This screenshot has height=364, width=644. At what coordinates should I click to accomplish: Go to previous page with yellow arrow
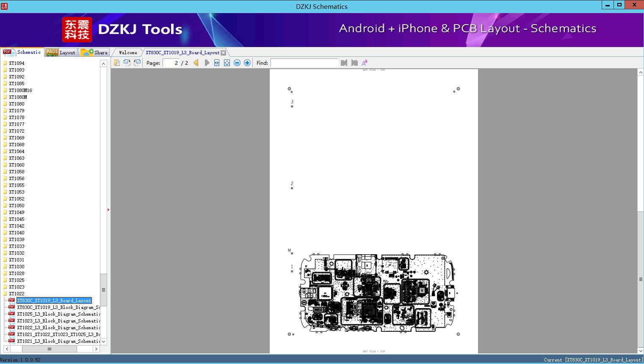point(196,63)
